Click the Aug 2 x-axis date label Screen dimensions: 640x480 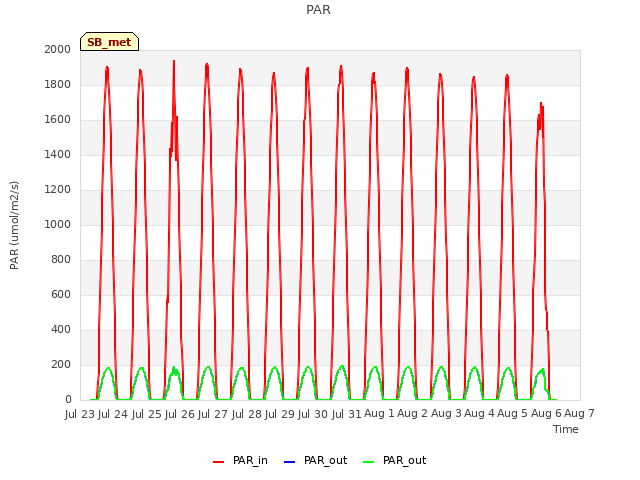tap(412, 414)
